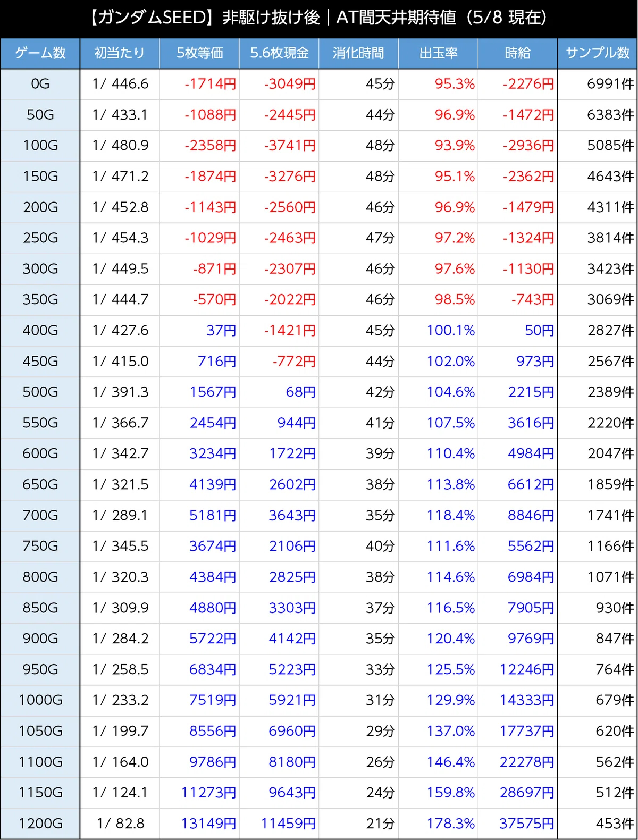Select the 900G row label
Screen dimensions: 638x840
[x=40, y=639]
